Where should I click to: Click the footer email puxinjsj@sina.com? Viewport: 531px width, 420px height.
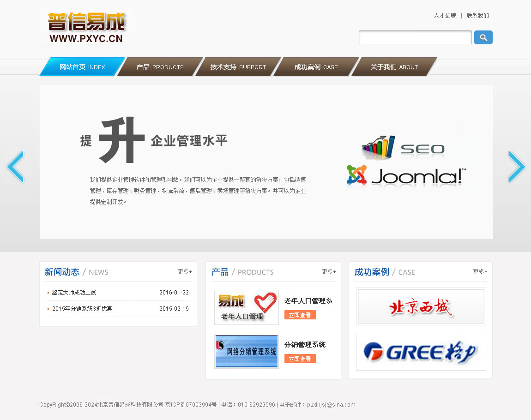tap(331, 405)
